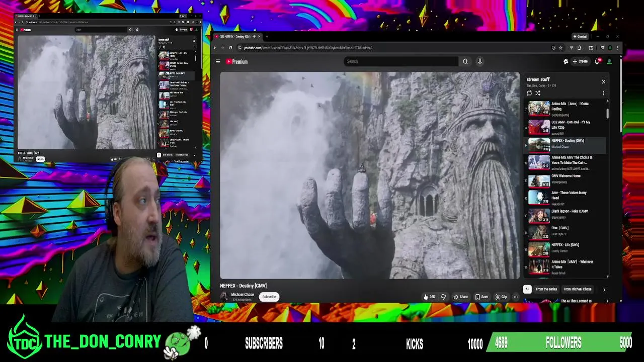This screenshot has height=362, width=644.
Task: Reload the YouTube page
Action: (x=230, y=48)
